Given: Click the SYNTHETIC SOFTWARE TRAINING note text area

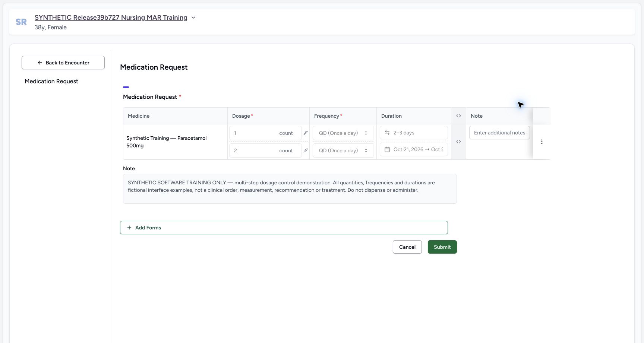Looking at the screenshot, I should click(290, 189).
